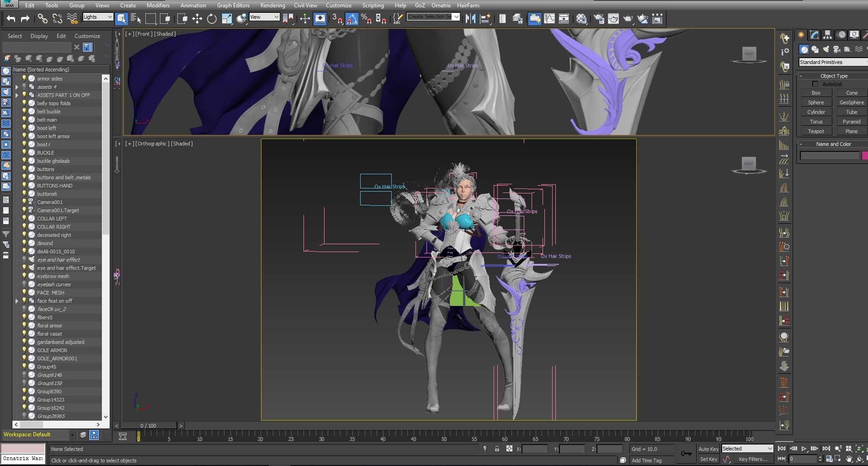Clear the scene explorer search
Image resolution: width=868 pixels, height=466 pixels.
click(x=77, y=47)
